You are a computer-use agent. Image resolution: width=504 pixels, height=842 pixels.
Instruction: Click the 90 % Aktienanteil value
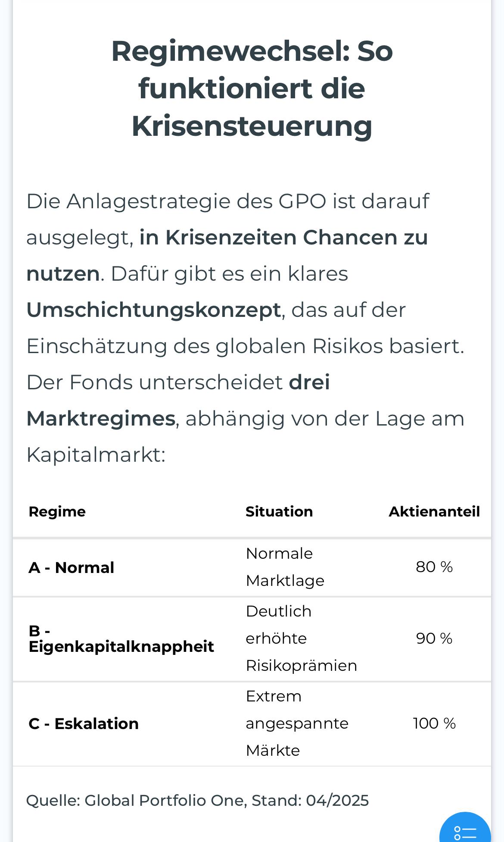point(434,639)
